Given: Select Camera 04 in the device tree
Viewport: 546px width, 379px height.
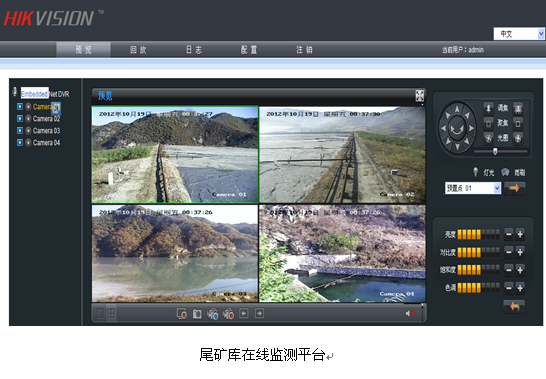Looking at the screenshot, I should coord(47,142).
